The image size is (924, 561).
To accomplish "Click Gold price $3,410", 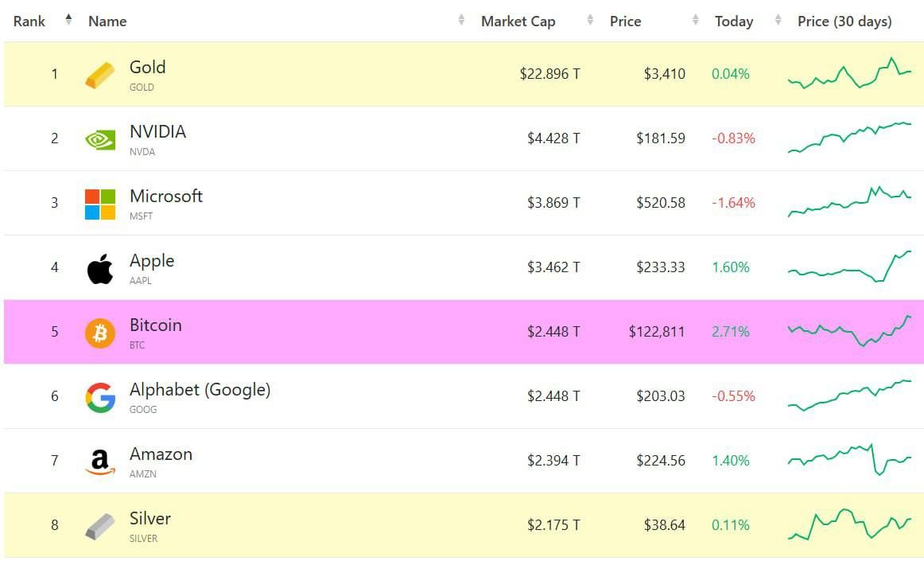I will (665, 74).
